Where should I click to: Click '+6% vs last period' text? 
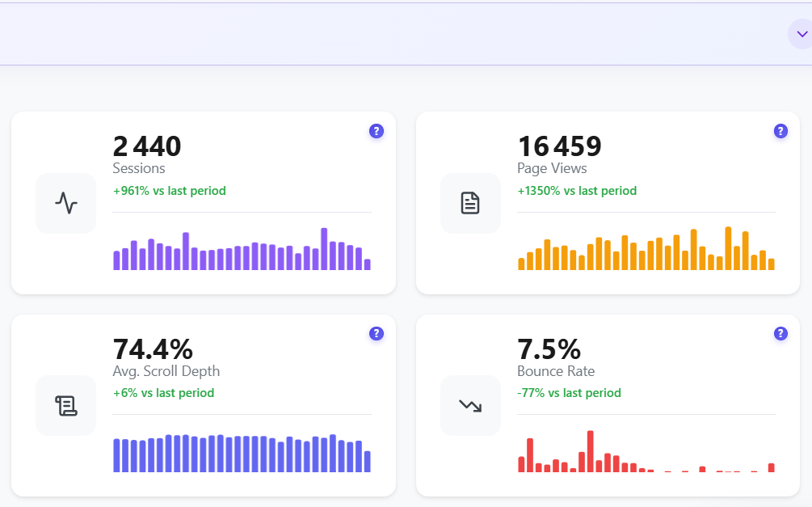tap(164, 393)
